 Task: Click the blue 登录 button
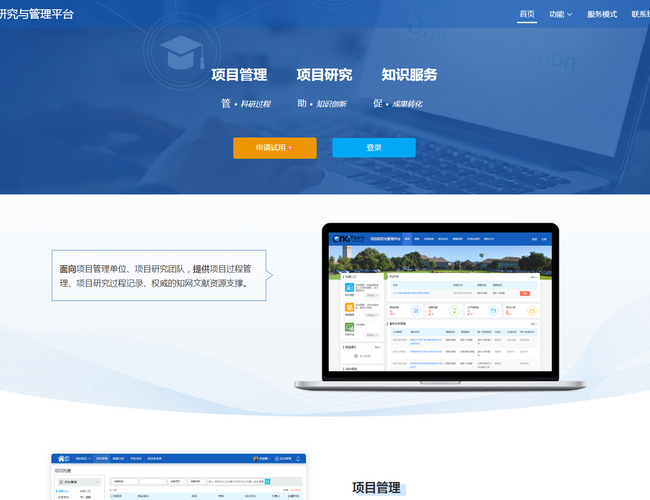[x=374, y=148]
